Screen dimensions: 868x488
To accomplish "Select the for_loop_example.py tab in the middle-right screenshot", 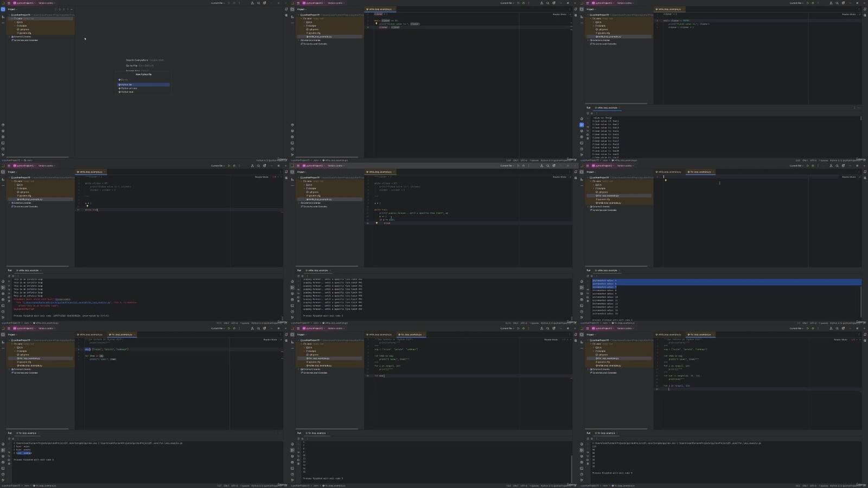I will tap(700, 172).
